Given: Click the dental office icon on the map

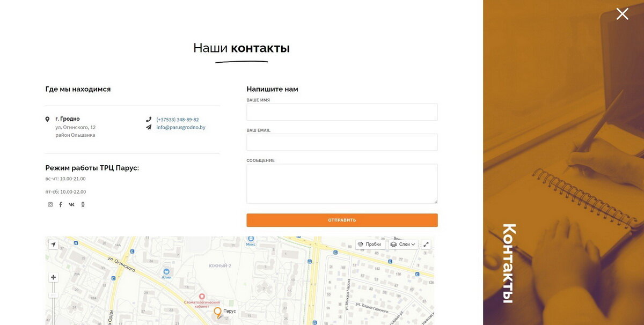Looking at the screenshot, I should pos(202,296).
